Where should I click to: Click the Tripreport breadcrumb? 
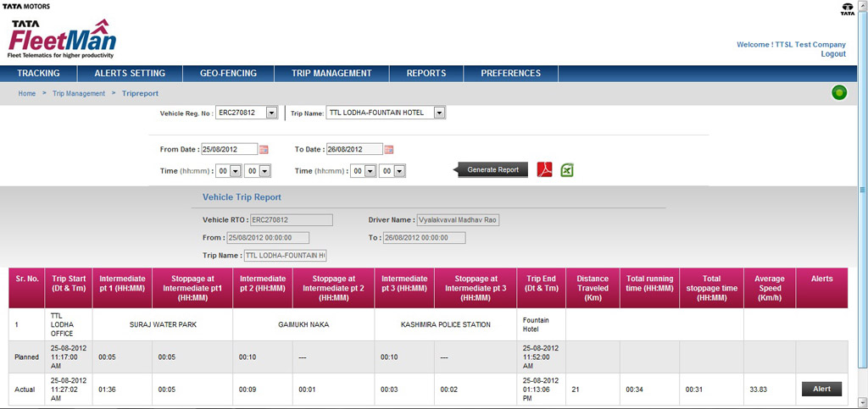(x=140, y=94)
